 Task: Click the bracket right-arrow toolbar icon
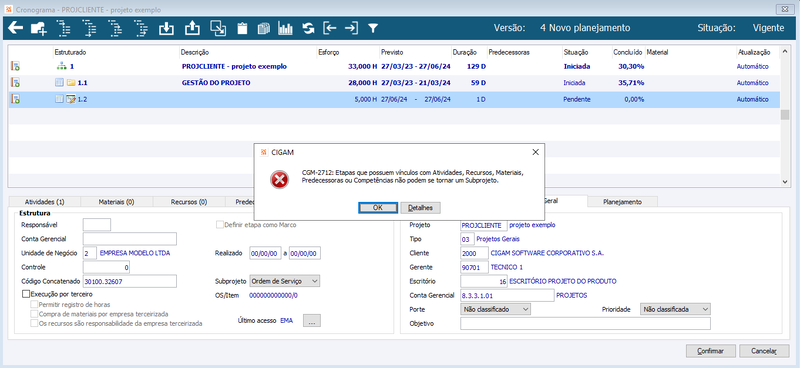351,28
